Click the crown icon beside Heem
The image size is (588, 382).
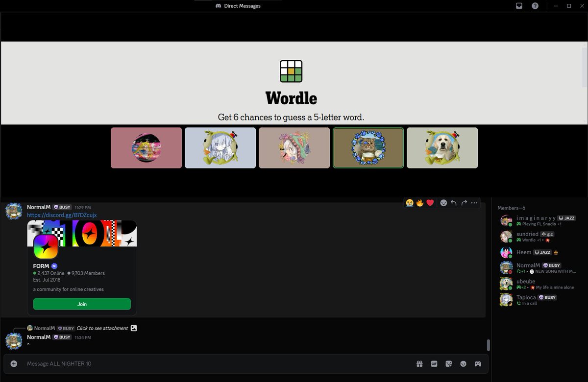556,252
